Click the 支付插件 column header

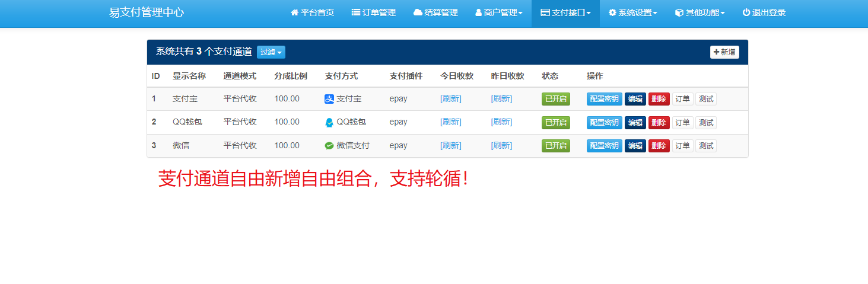(x=406, y=76)
